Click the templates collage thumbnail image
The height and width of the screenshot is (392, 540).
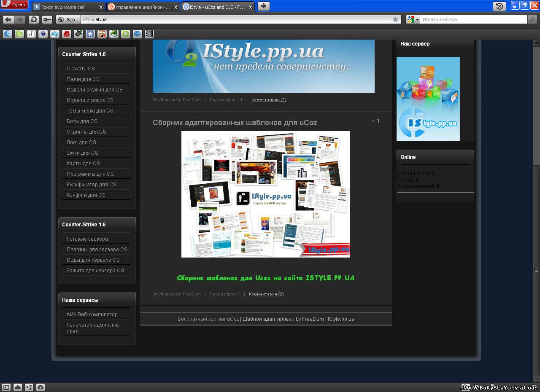tap(266, 194)
